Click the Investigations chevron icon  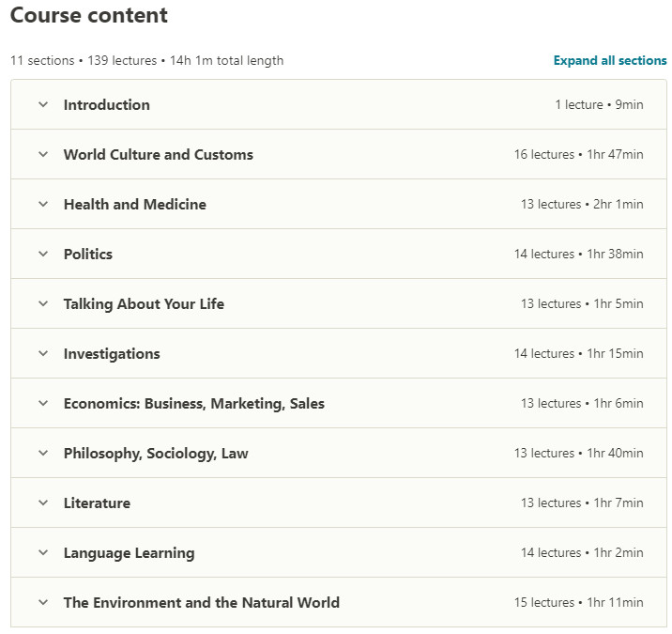pyautogui.click(x=42, y=354)
